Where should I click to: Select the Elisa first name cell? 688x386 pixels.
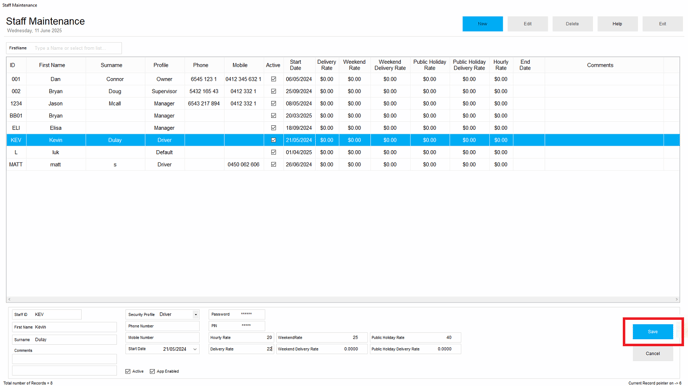tap(56, 128)
